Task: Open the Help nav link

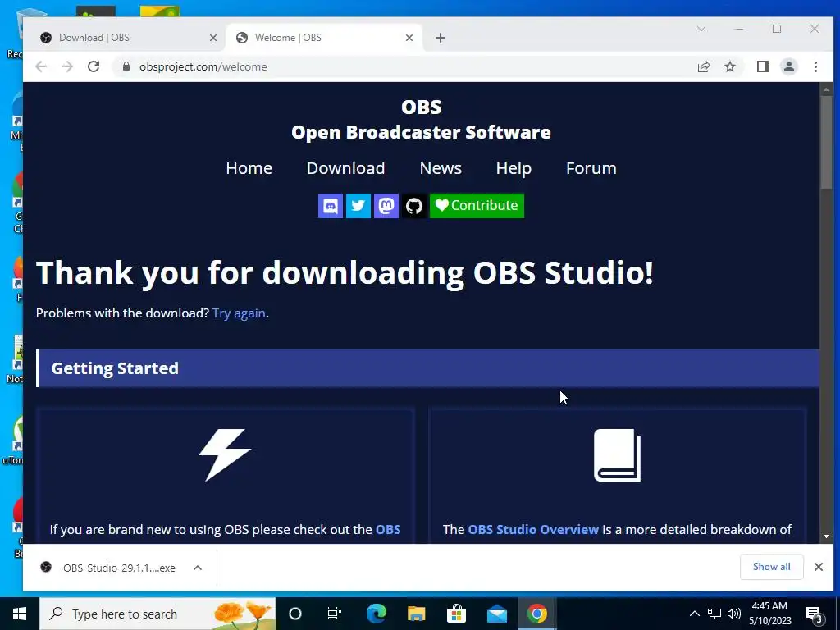Action: pos(514,168)
